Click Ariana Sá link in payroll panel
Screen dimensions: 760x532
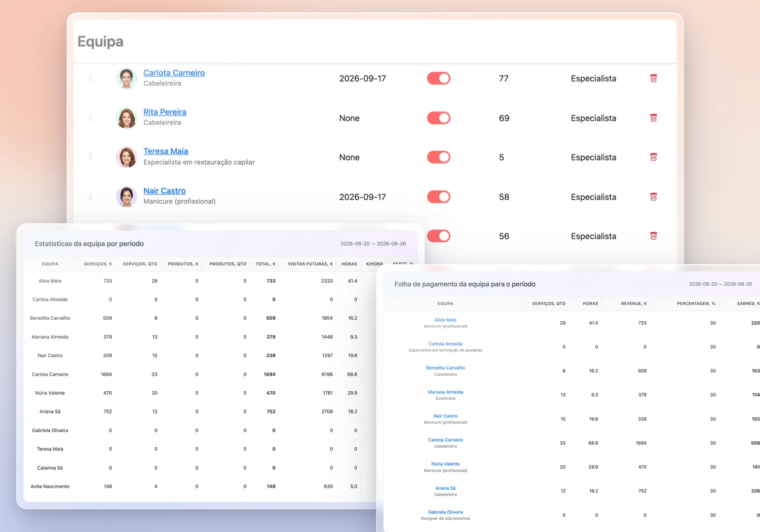coord(445,488)
